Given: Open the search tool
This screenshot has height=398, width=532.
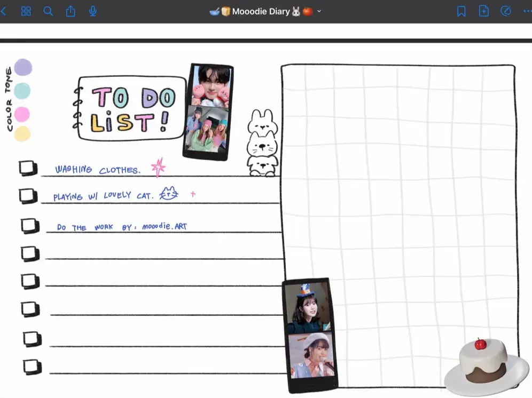Looking at the screenshot, I should pyautogui.click(x=48, y=11).
